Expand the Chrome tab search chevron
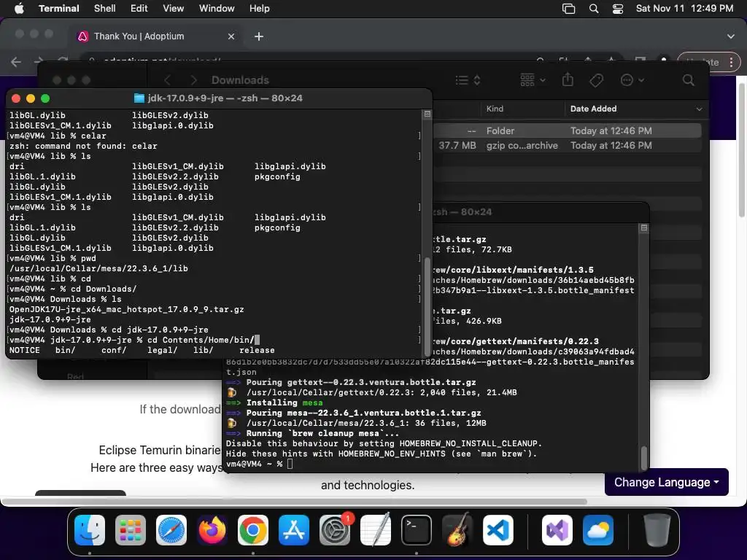Screen dimensions: 747x560 [731, 36]
